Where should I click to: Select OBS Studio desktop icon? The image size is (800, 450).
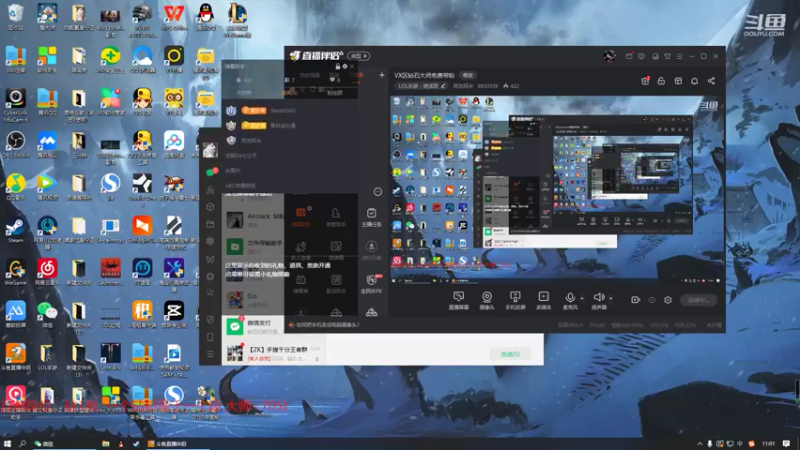coord(15,144)
